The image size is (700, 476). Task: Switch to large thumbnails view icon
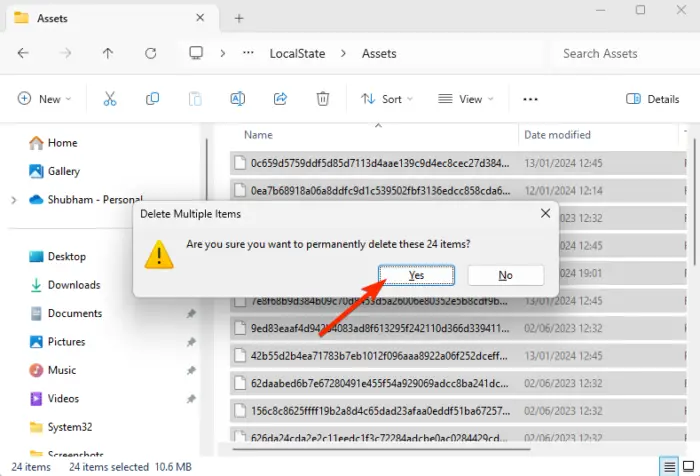coord(689,467)
